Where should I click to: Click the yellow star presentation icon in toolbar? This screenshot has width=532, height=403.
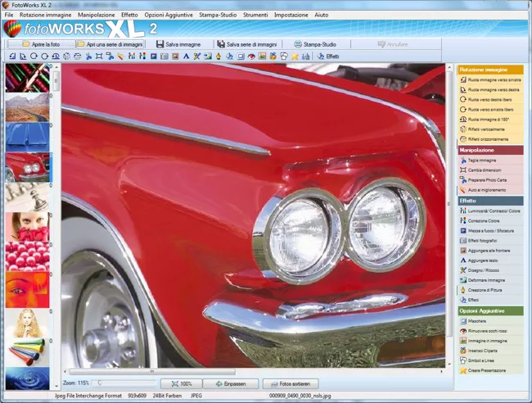(295, 57)
